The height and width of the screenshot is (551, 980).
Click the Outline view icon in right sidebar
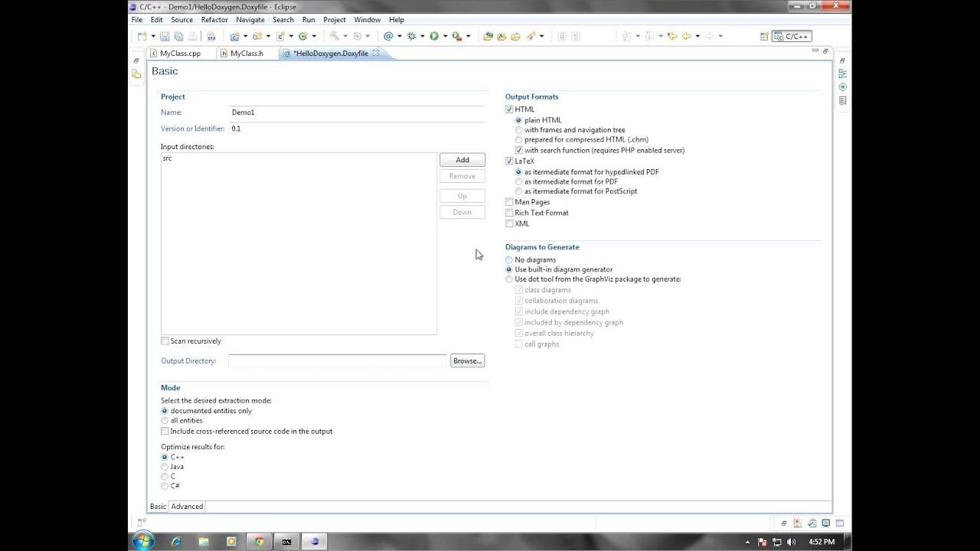pos(842,74)
